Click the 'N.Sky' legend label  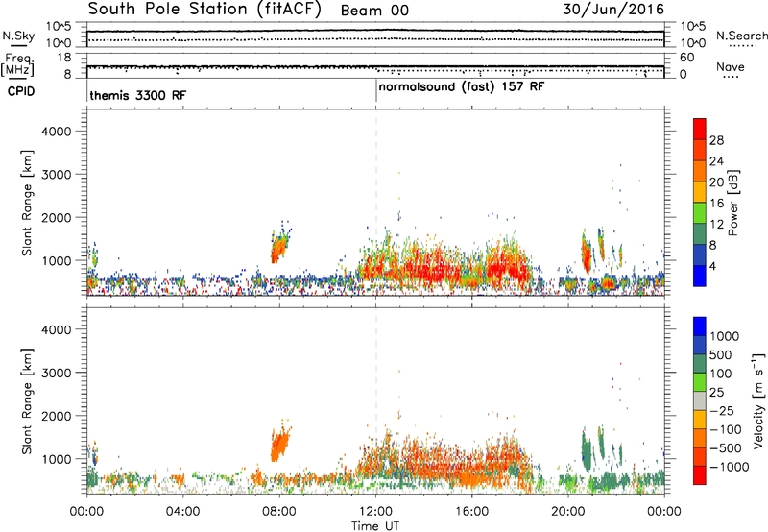coord(18,36)
